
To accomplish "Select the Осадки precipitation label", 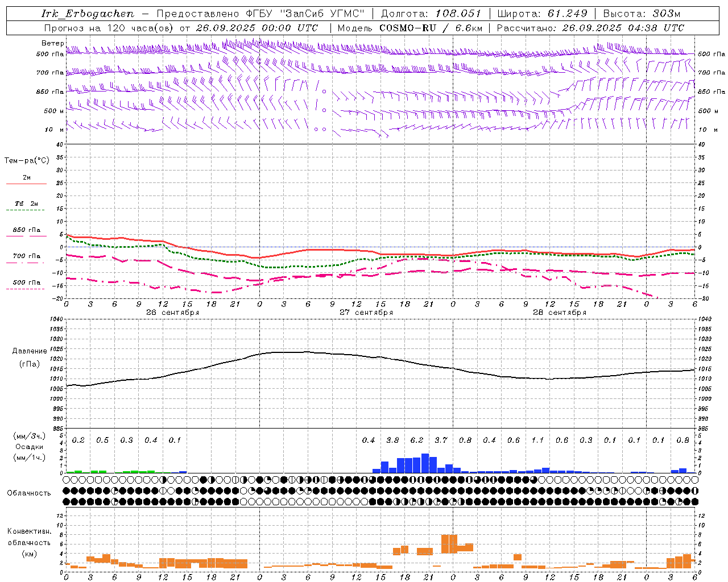I will tap(30, 447).
